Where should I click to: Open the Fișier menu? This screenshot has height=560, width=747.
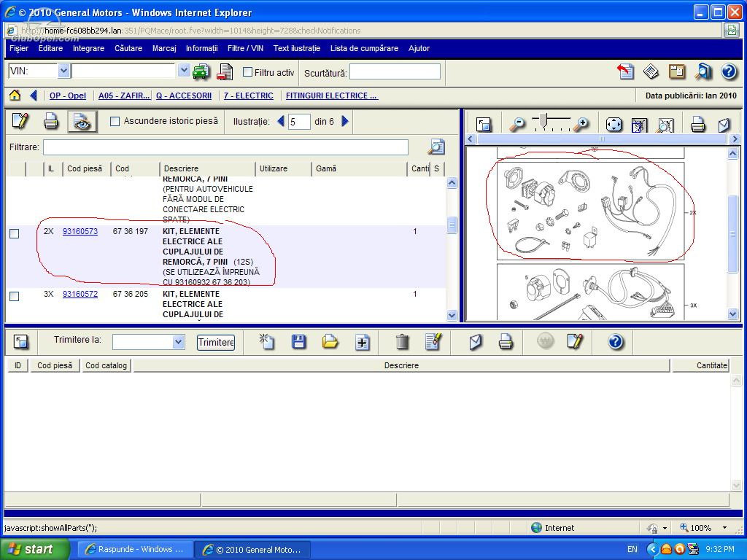tap(19, 48)
